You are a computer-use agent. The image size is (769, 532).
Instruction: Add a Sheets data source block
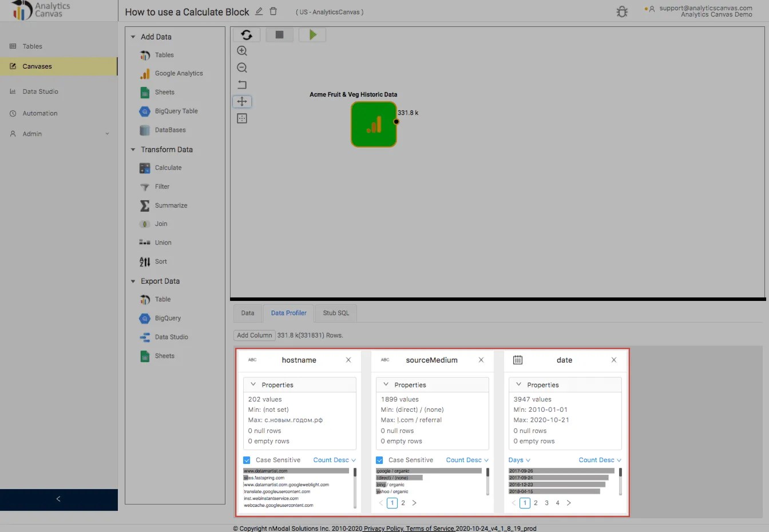click(157, 92)
